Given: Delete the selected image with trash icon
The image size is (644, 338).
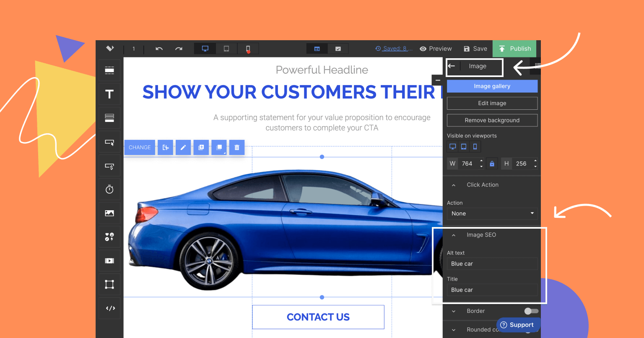Looking at the screenshot, I should click(237, 147).
